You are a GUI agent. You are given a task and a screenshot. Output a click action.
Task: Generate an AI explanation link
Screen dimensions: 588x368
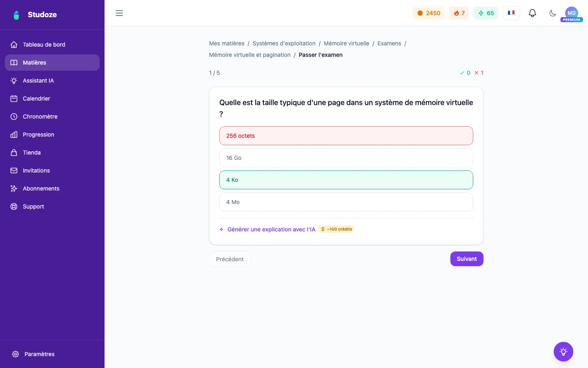[271, 229]
